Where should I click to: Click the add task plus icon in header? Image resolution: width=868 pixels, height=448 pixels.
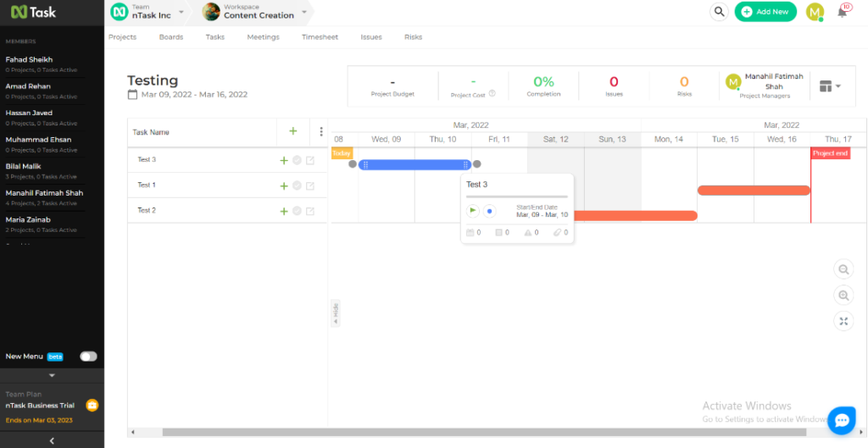pos(293,131)
